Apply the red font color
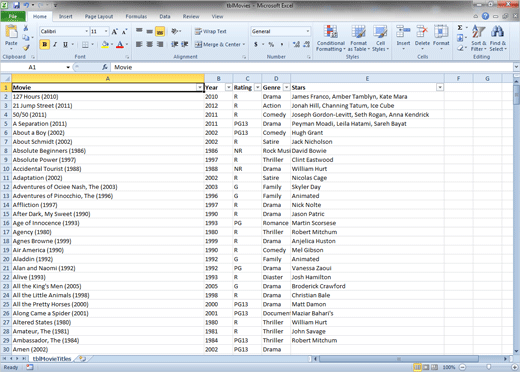The height and width of the screenshot is (372, 520). click(120, 44)
